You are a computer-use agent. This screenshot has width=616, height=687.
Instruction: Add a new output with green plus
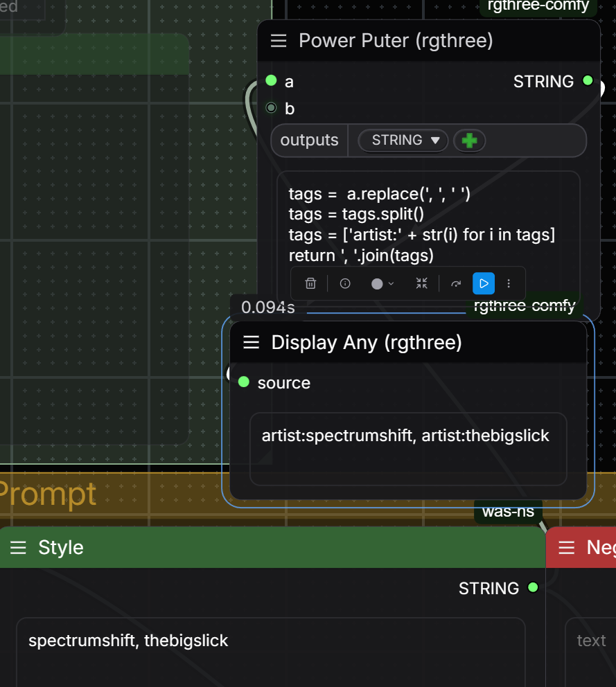[x=469, y=141]
